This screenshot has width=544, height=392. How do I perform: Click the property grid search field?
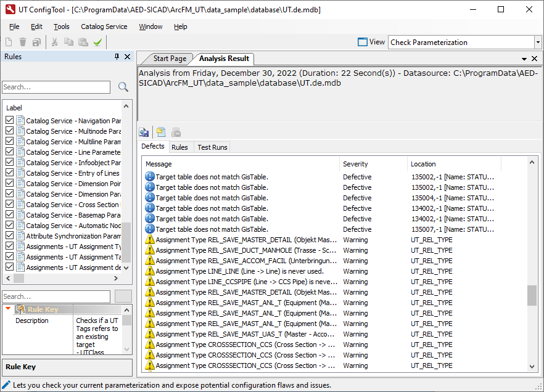pyautogui.click(x=56, y=296)
